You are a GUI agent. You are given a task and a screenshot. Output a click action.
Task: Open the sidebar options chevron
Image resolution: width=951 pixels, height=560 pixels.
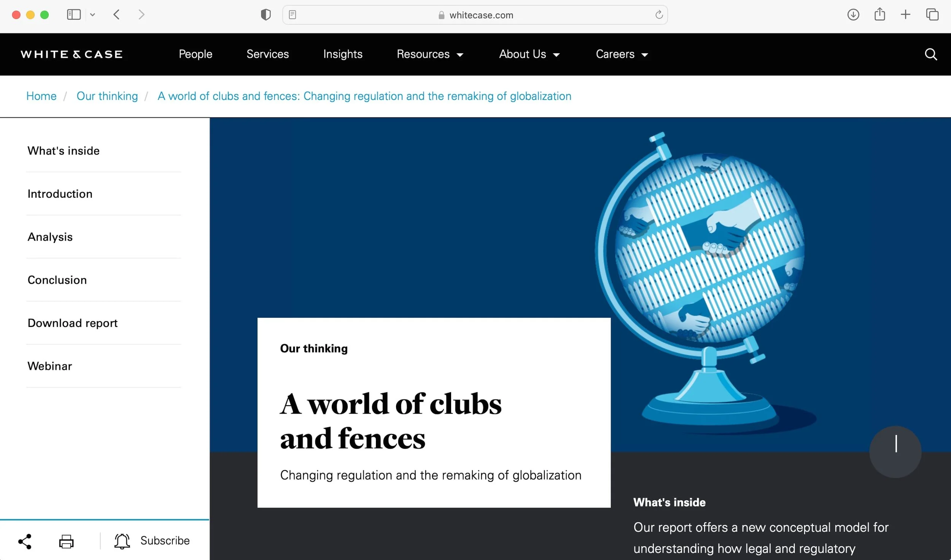tap(92, 15)
